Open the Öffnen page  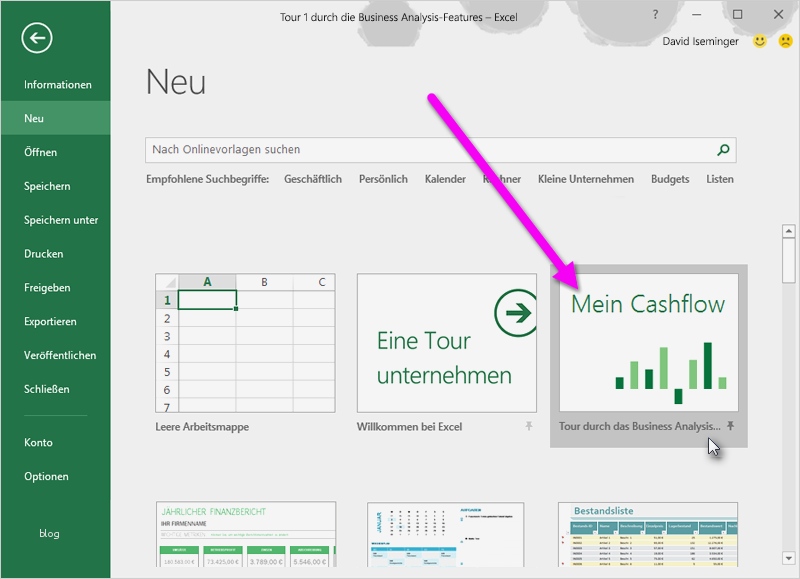coord(56,152)
